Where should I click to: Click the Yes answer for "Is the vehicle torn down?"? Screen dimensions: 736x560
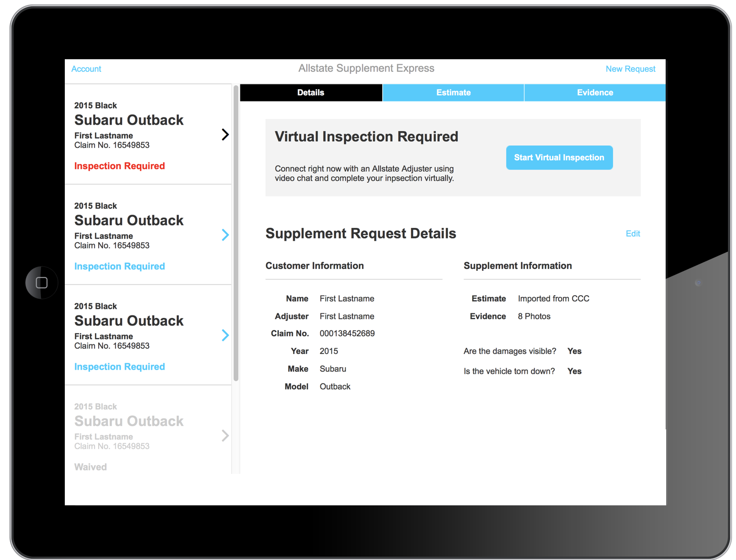(575, 371)
